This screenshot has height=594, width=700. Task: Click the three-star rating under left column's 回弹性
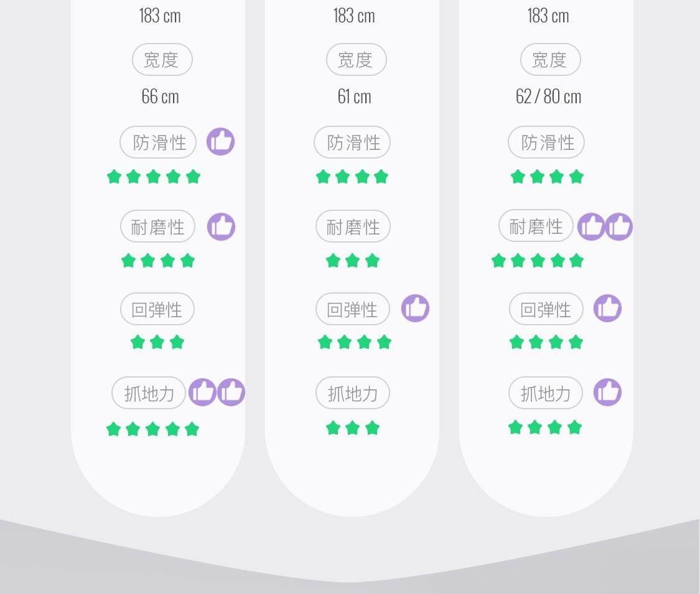157,342
